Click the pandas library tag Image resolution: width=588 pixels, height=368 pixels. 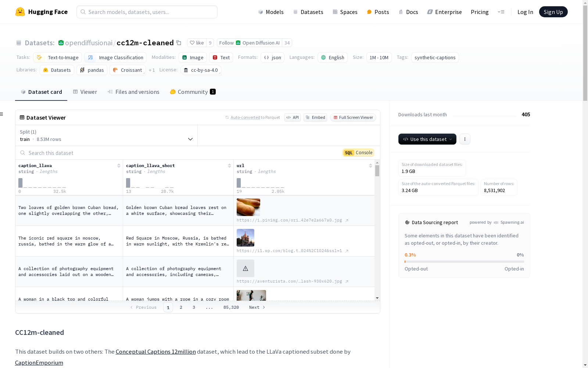(x=92, y=70)
